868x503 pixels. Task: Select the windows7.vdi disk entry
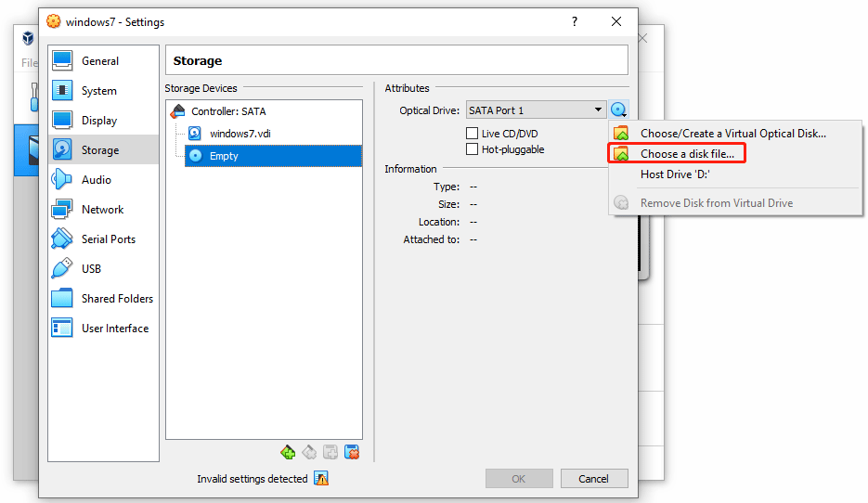274,134
